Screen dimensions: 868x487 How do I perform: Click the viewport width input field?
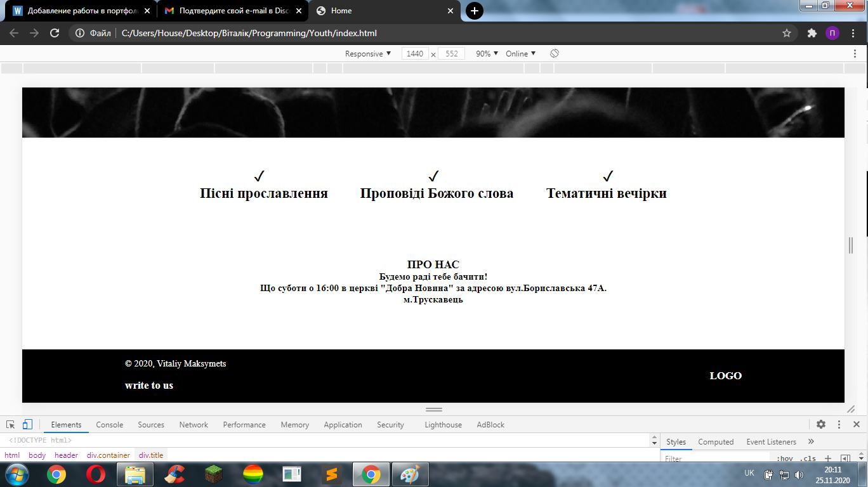pyautogui.click(x=415, y=54)
